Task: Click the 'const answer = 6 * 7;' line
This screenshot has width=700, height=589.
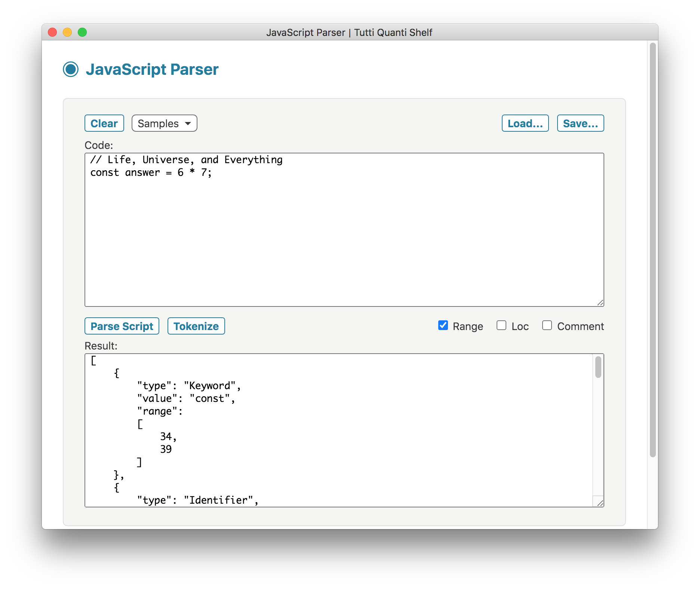Action: point(151,173)
